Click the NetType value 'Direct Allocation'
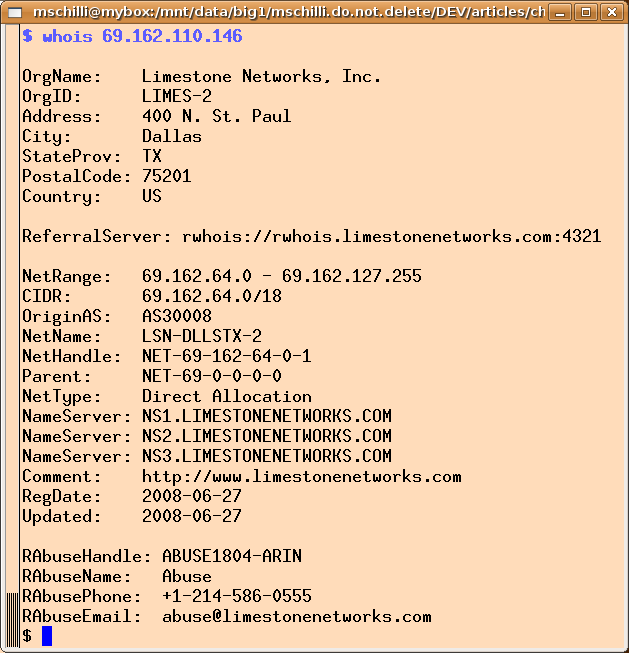This screenshot has height=653, width=629. click(x=227, y=396)
